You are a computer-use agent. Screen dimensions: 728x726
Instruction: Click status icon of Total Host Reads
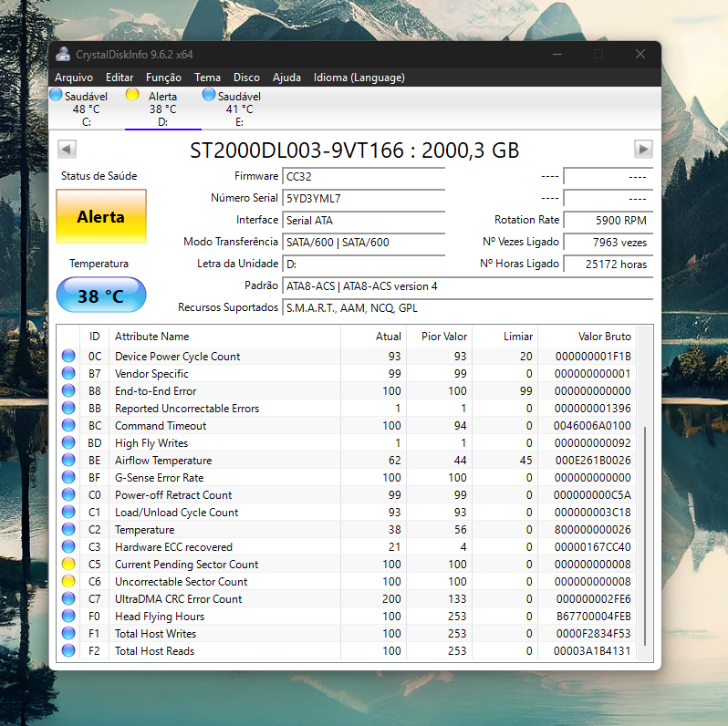pos(68,651)
